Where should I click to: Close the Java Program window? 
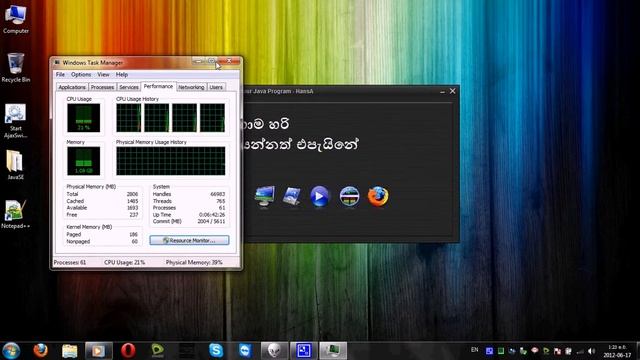452,91
